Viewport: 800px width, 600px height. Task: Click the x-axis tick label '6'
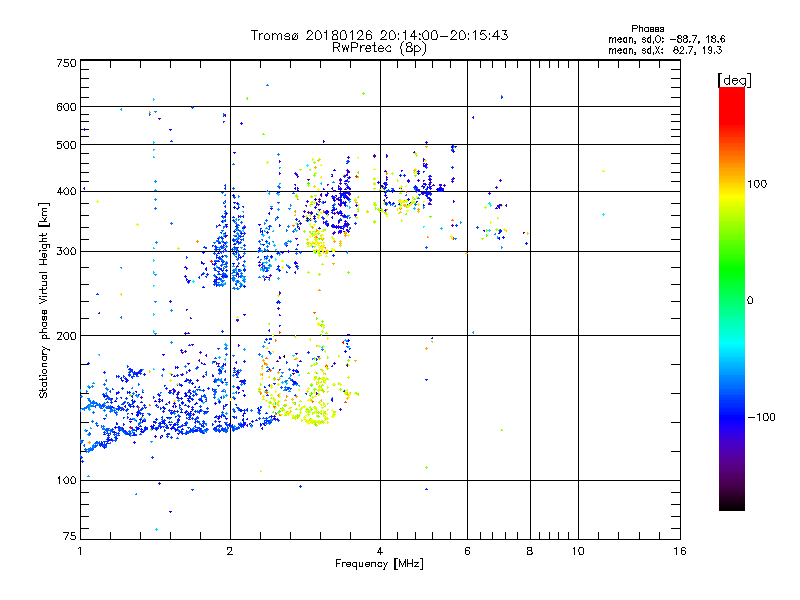(467, 551)
